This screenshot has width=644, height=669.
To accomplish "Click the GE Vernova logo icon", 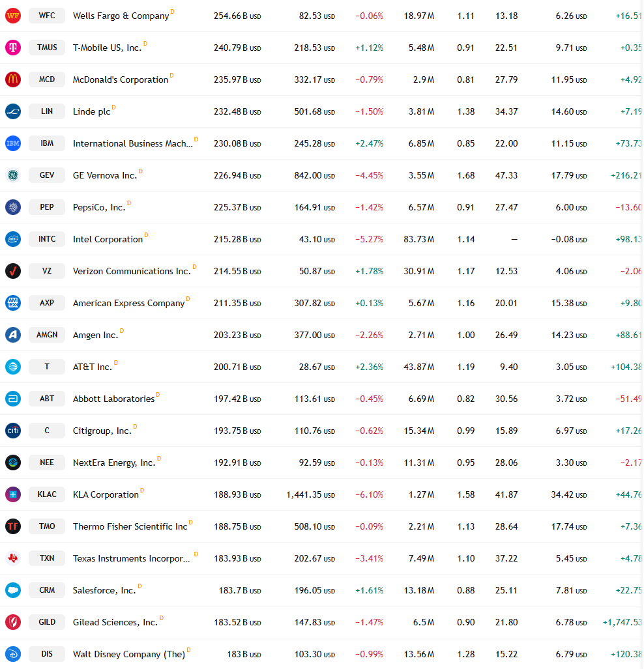I will pyautogui.click(x=13, y=175).
